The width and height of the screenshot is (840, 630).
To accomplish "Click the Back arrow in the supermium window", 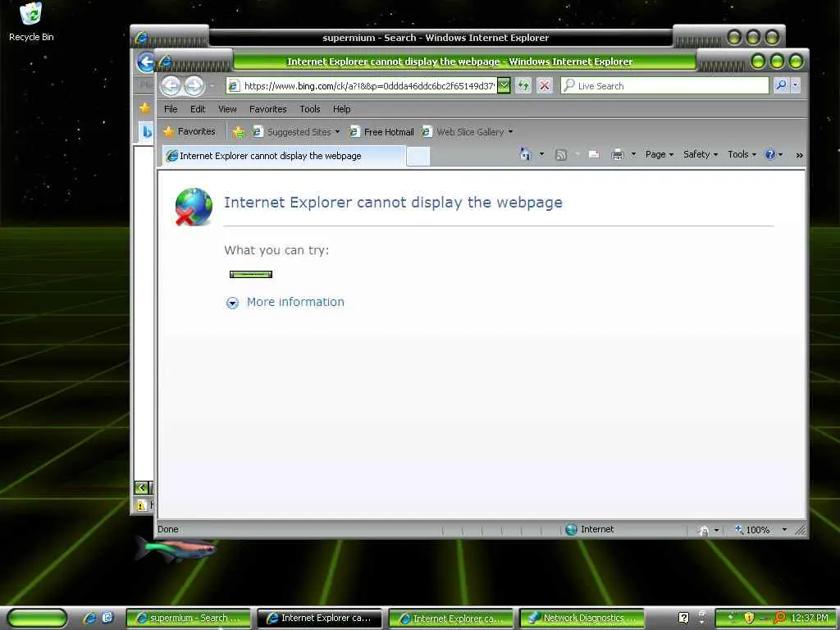I will [x=144, y=62].
